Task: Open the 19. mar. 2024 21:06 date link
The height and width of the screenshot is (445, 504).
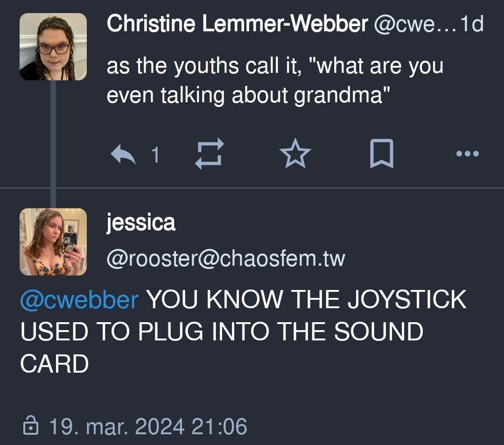Action: (147, 426)
